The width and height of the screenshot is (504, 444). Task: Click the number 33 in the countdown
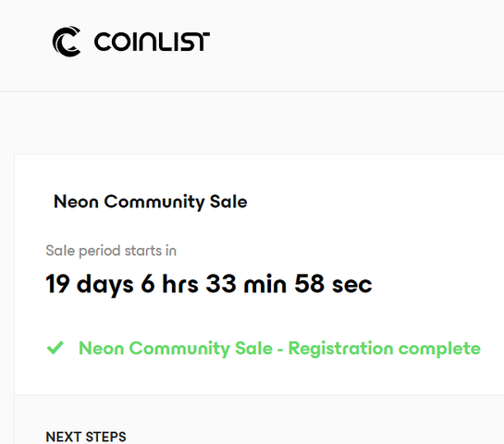(221, 284)
